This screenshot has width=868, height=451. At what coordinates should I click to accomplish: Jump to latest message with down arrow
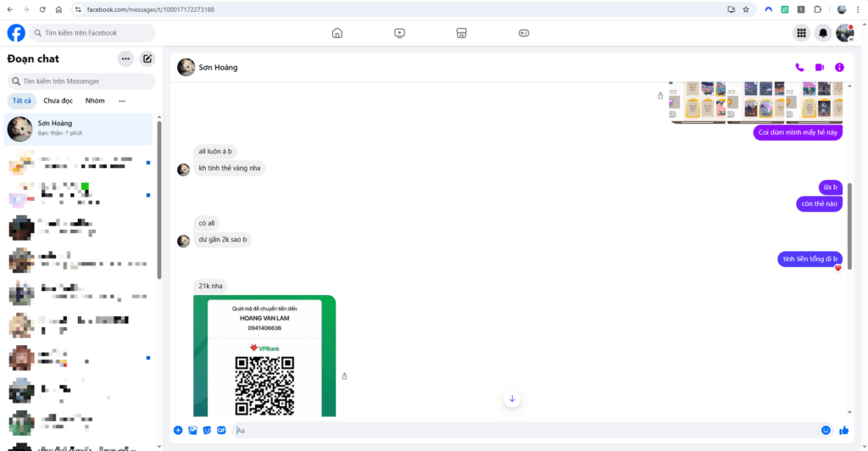(512, 399)
